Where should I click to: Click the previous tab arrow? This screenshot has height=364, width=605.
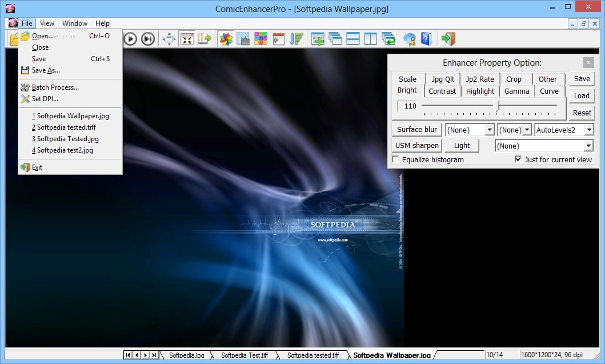coord(137,355)
